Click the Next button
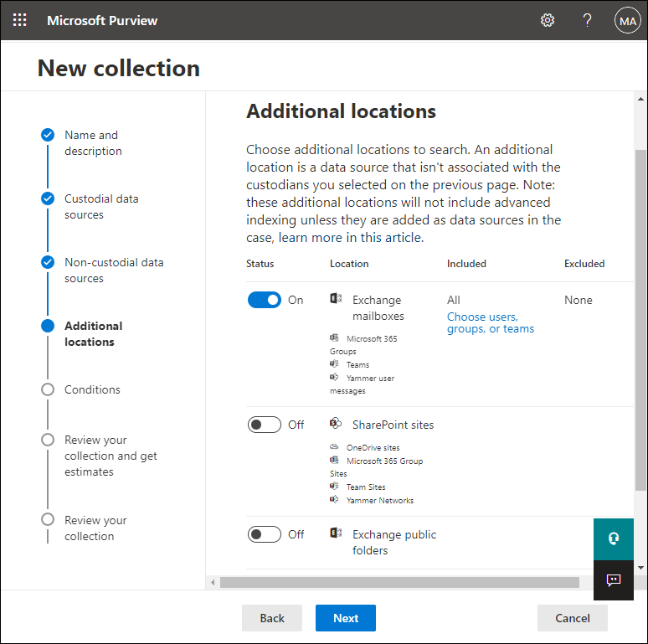 [346, 618]
